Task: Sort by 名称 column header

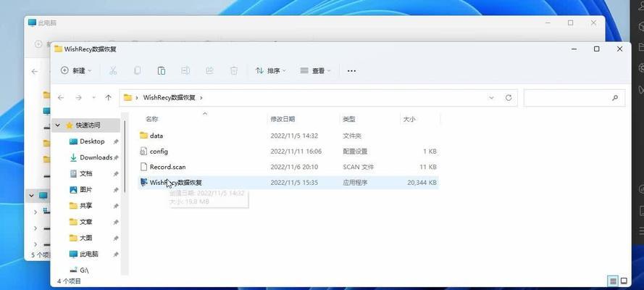Action: 151,119
